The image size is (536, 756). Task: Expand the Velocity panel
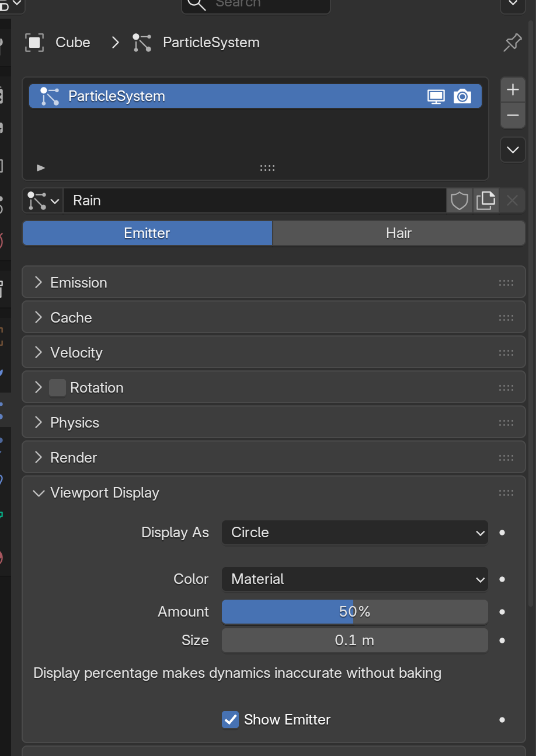point(39,353)
